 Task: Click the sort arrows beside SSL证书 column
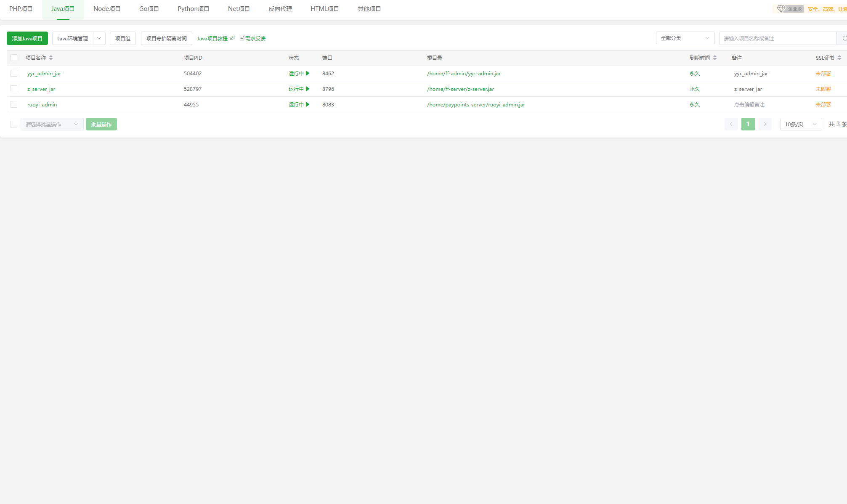839,58
